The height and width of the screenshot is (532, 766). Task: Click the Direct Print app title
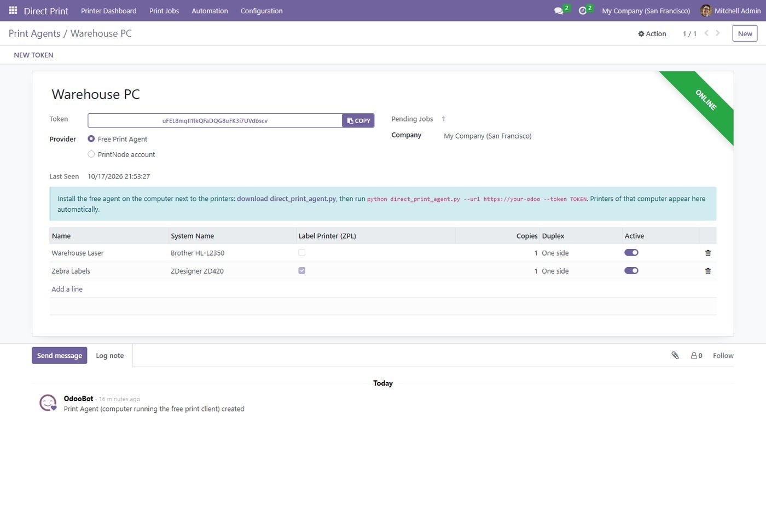(x=46, y=11)
